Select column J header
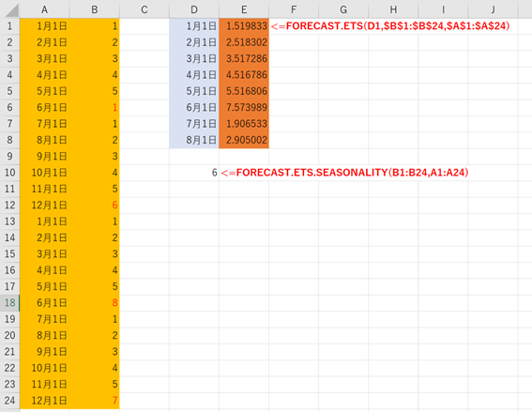Image resolution: width=532 pixels, height=412 pixels. pyautogui.click(x=493, y=9)
